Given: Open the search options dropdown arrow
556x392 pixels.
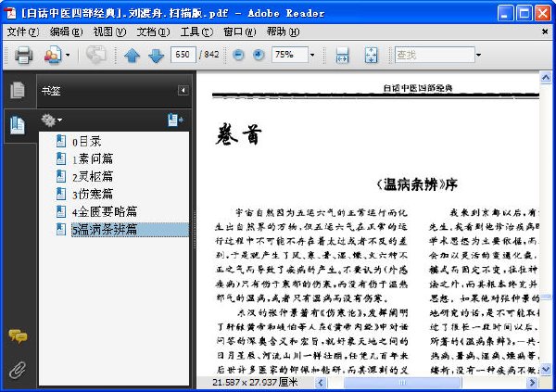Looking at the screenshot, I should (x=479, y=55).
